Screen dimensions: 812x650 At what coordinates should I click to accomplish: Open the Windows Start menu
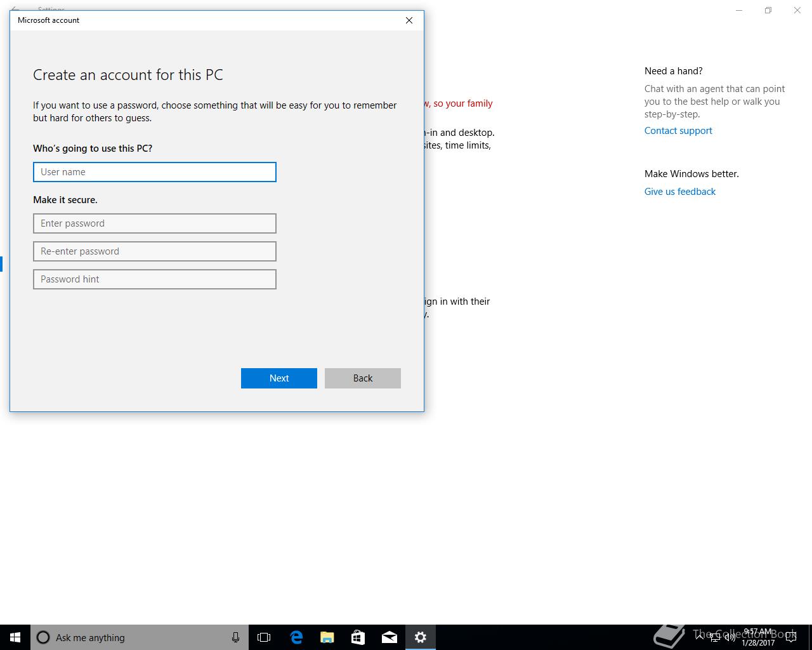[x=15, y=637]
